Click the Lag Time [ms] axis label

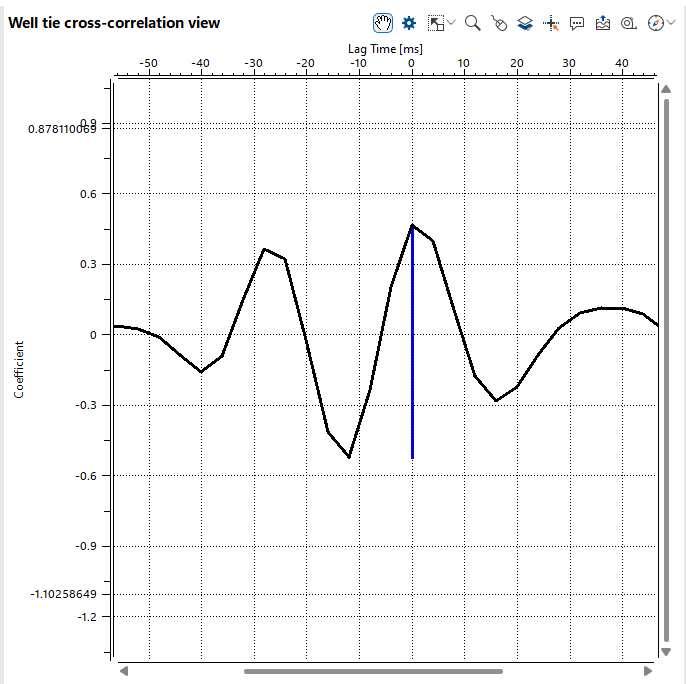coord(386,48)
